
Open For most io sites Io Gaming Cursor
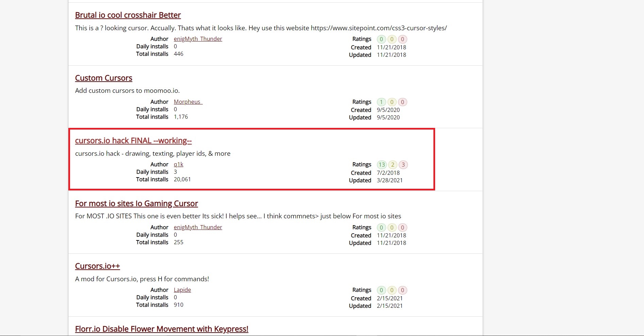point(136,204)
